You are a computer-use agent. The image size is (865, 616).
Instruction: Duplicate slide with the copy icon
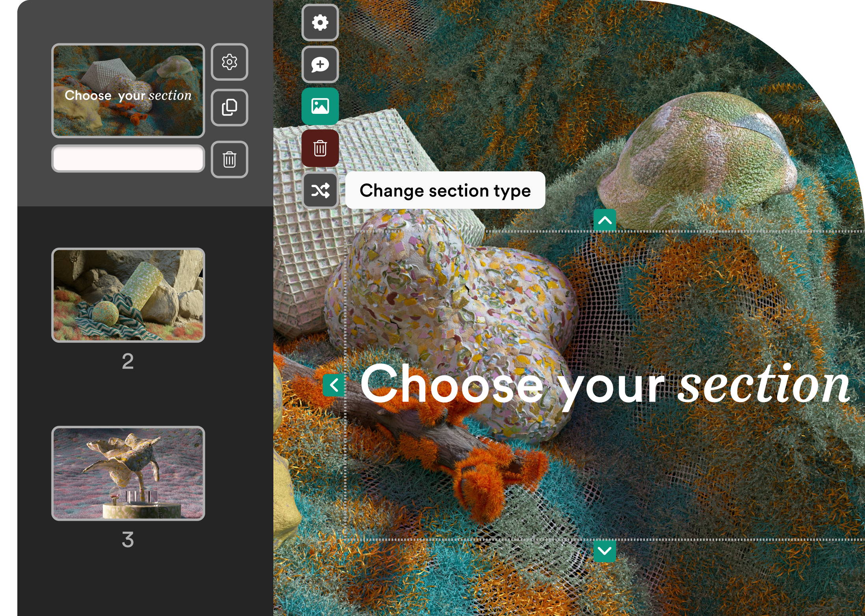tap(229, 108)
